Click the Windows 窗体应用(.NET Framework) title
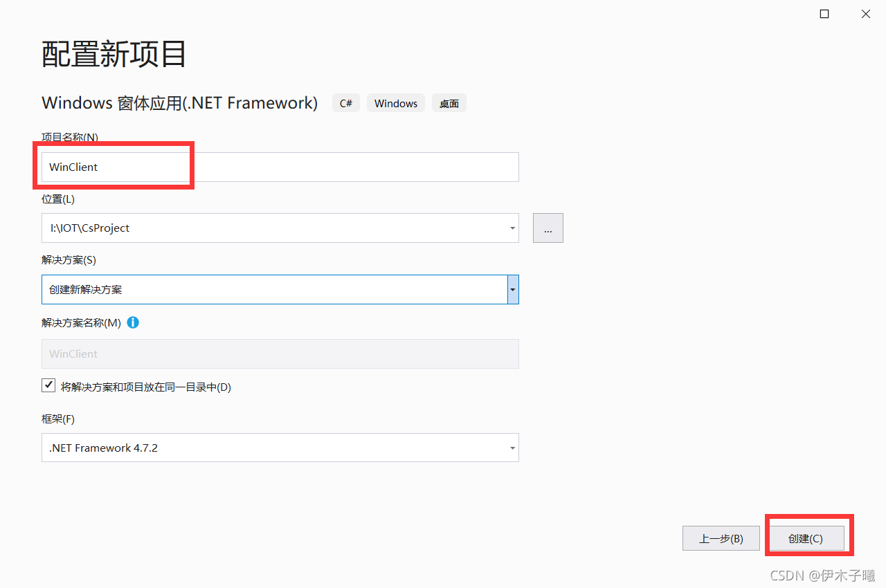The width and height of the screenshot is (886, 588). (x=180, y=103)
